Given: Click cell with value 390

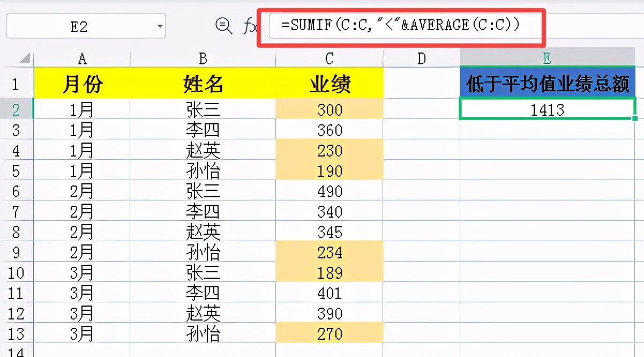Looking at the screenshot, I should (x=330, y=313).
